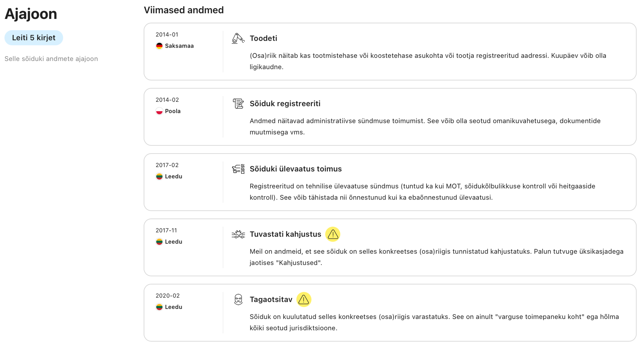
Task: Click warning triangle beside Tuvastati kahjustus
Action: (x=333, y=234)
